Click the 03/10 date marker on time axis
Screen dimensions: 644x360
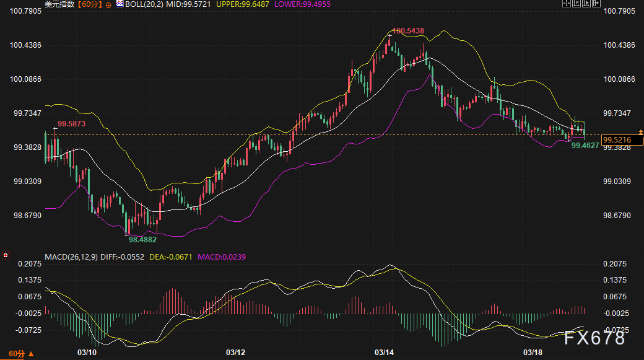point(87,352)
